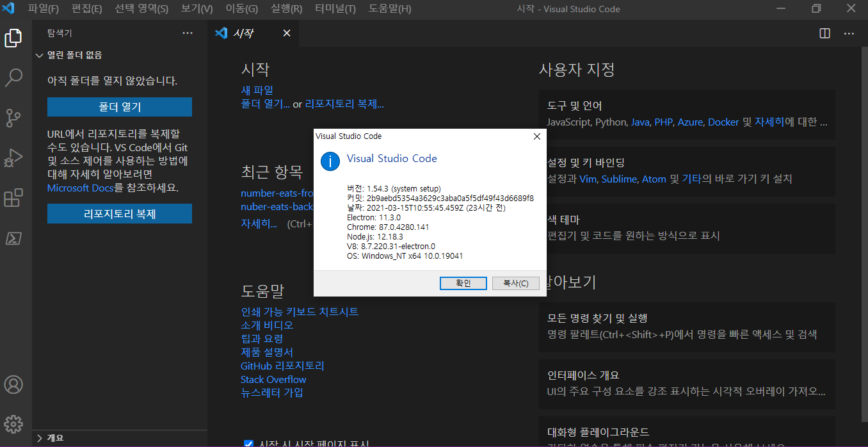Click the Sublime keybinding link

click(x=618, y=179)
